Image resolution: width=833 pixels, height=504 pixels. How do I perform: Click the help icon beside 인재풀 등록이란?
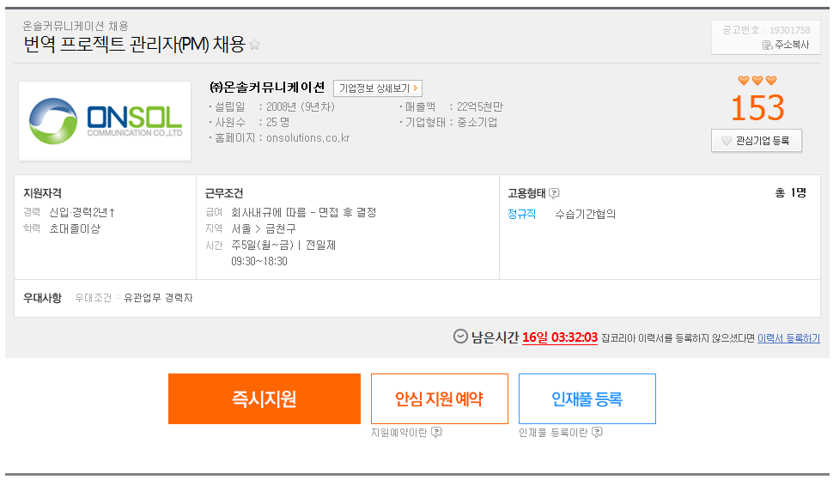click(597, 432)
